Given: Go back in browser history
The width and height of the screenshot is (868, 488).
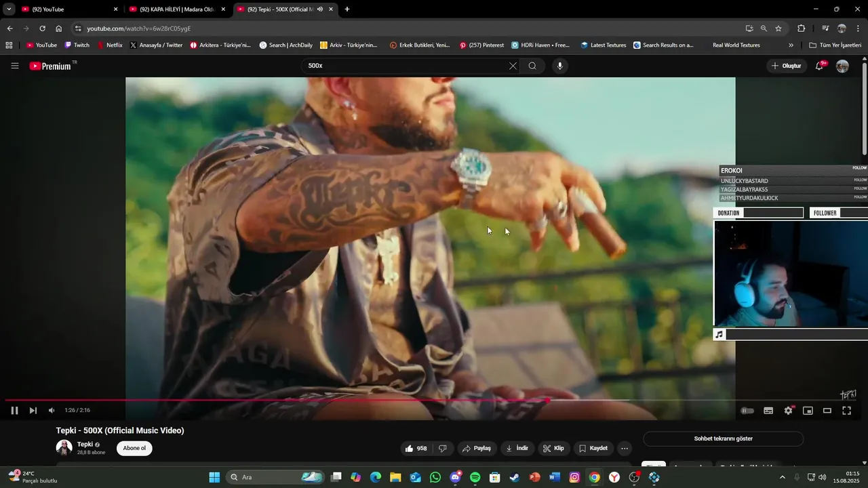Looking at the screenshot, I should 9,28.
